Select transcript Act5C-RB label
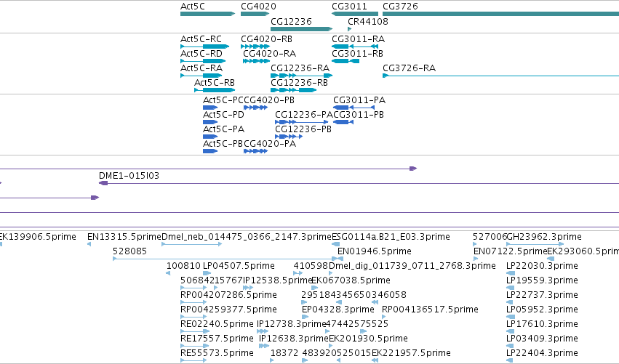The height and width of the screenshot is (364, 619). (215, 83)
